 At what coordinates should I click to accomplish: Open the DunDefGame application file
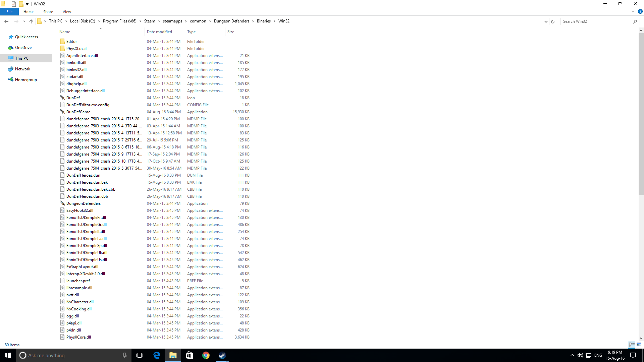(78, 112)
